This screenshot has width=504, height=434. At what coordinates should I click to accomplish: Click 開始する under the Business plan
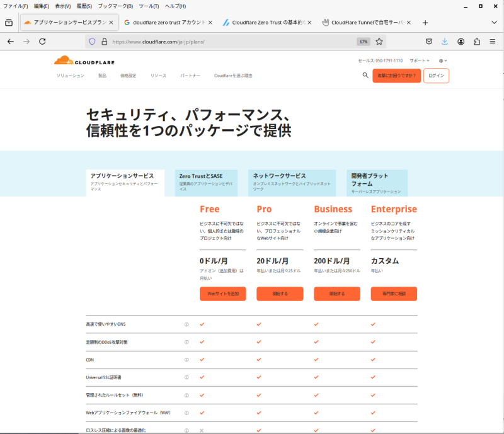click(x=337, y=294)
